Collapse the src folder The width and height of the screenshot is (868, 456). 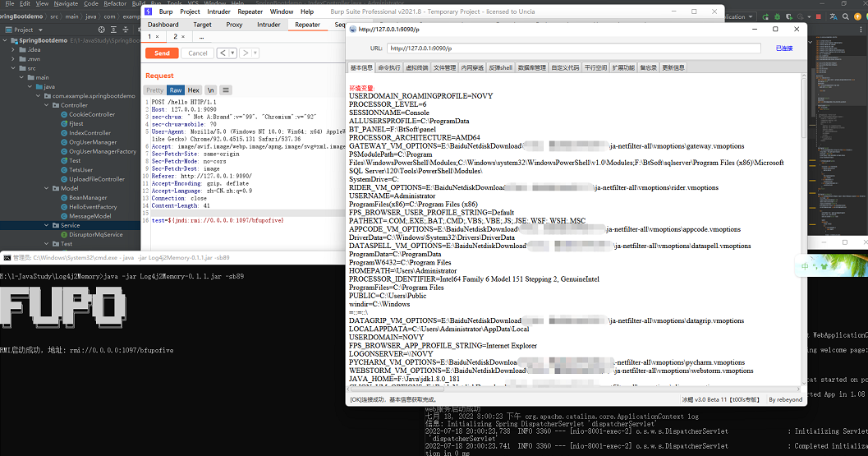(13, 69)
